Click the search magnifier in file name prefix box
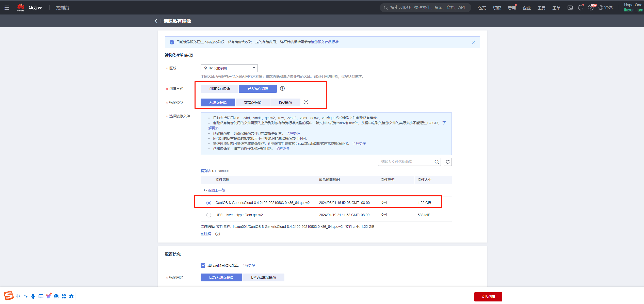This screenshot has width=644, height=304. (437, 162)
